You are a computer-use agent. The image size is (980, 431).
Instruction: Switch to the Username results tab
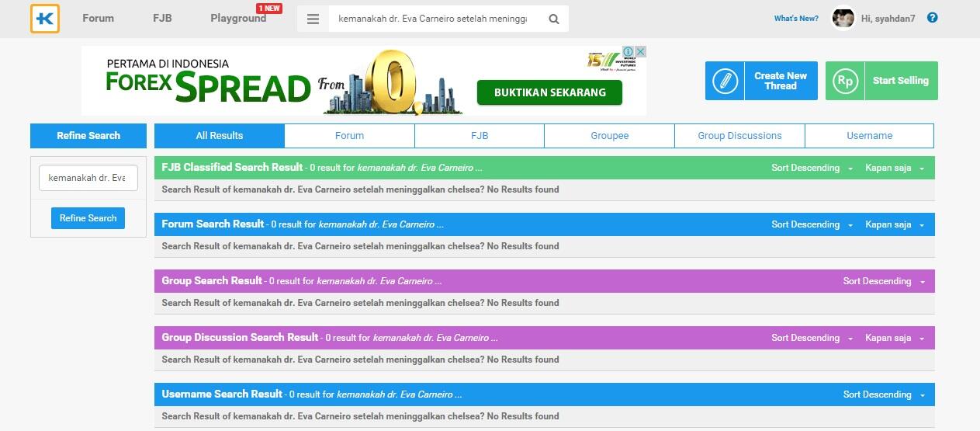pyautogui.click(x=869, y=136)
